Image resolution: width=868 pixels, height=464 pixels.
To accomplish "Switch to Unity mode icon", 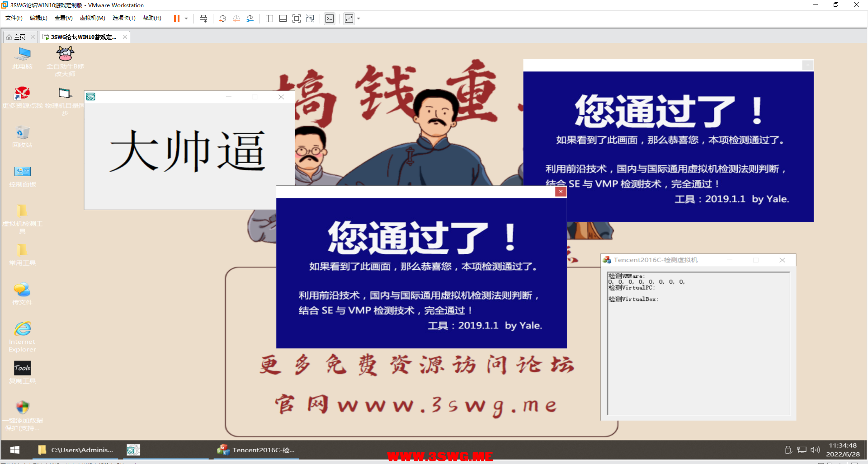I will (310, 19).
